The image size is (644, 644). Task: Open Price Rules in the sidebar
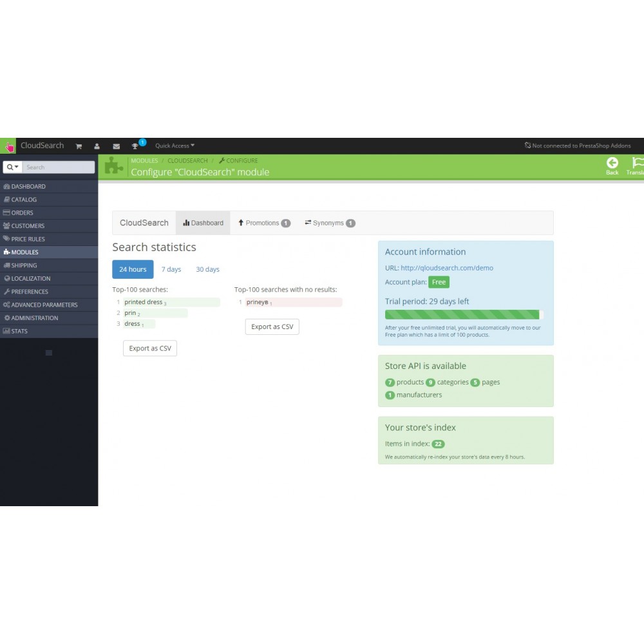49,239
